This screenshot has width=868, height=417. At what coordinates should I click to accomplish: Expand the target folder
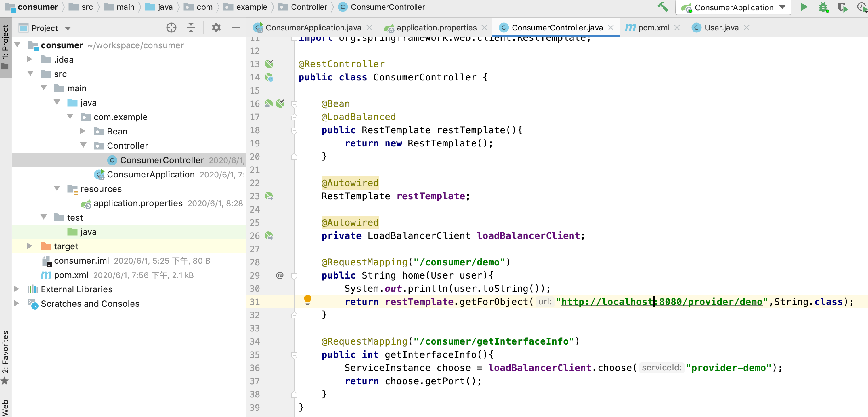30,246
